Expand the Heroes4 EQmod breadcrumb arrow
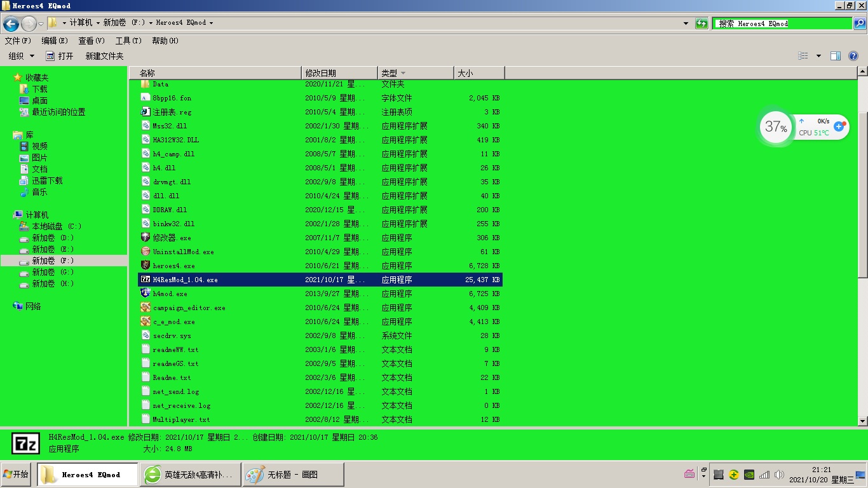 tap(211, 23)
